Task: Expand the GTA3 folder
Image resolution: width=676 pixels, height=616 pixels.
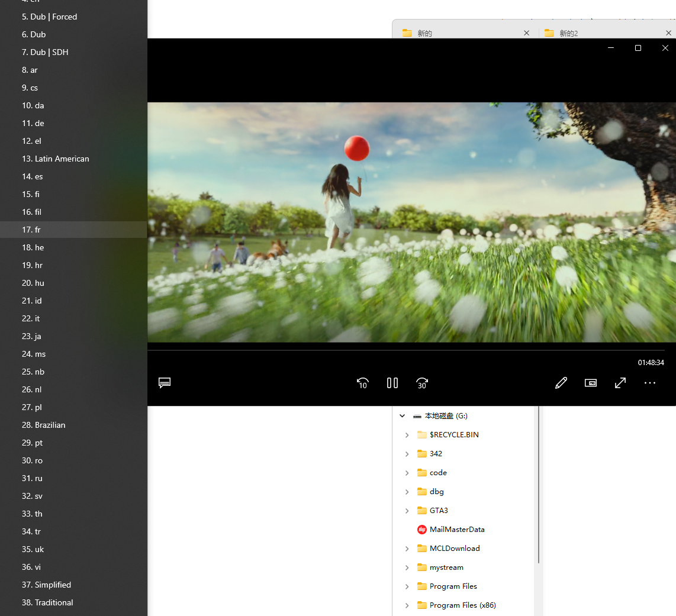Action: (x=407, y=511)
